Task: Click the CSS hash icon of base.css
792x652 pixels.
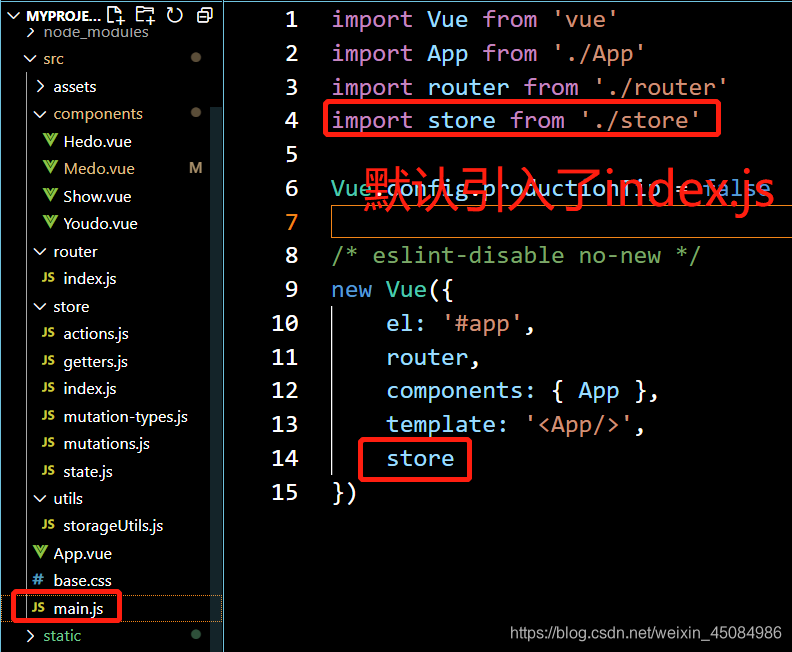Action: [x=38, y=579]
